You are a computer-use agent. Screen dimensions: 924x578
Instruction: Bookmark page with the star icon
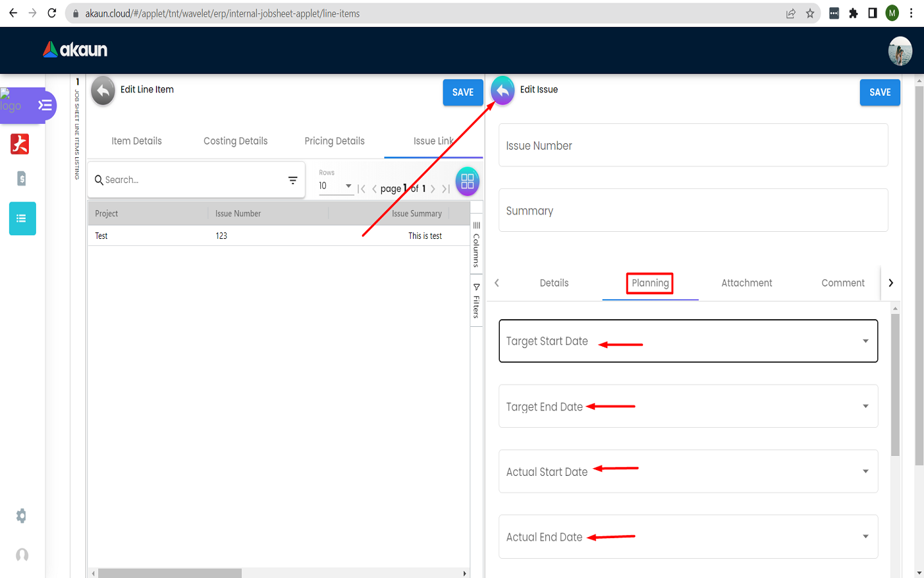coord(810,13)
